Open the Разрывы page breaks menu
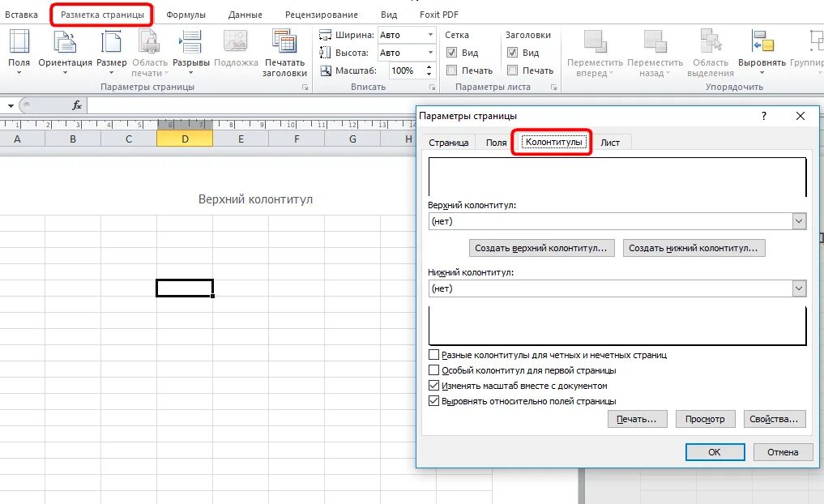Viewport: 824px width, 504px height. point(190,52)
